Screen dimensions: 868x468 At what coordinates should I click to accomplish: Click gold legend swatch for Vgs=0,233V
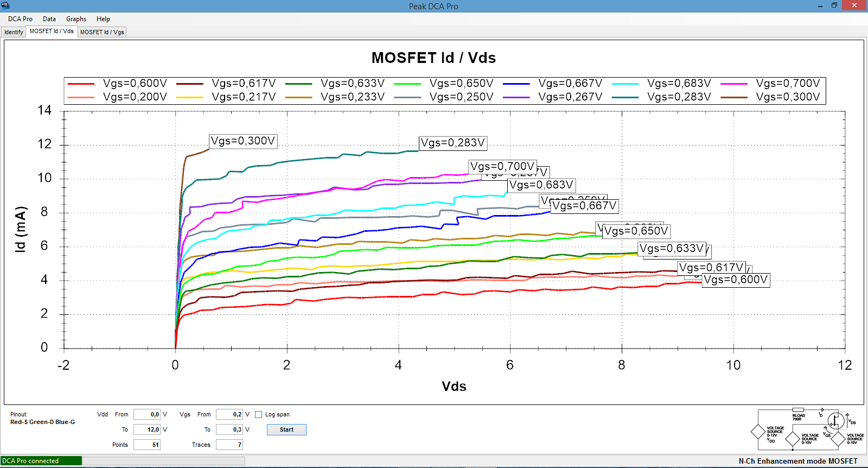tap(299, 97)
